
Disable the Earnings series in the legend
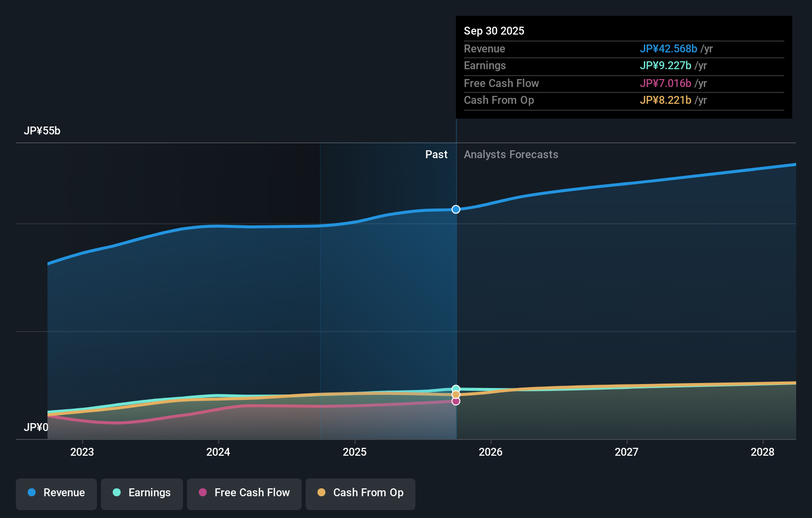pyautogui.click(x=142, y=493)
